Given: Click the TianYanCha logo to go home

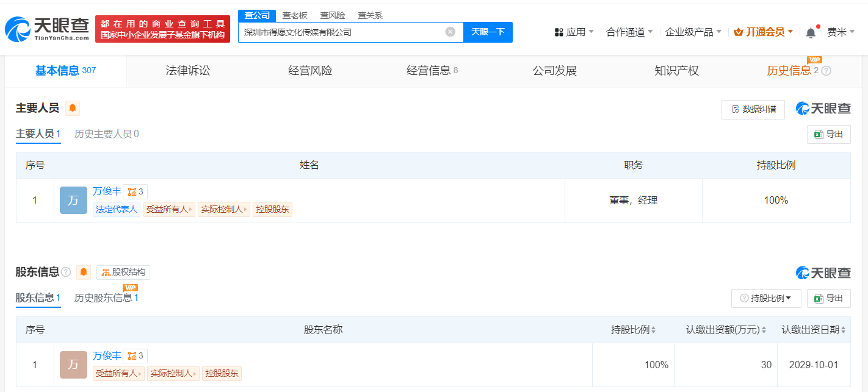Looking at the screenshot, I should [x=46, y=29].
